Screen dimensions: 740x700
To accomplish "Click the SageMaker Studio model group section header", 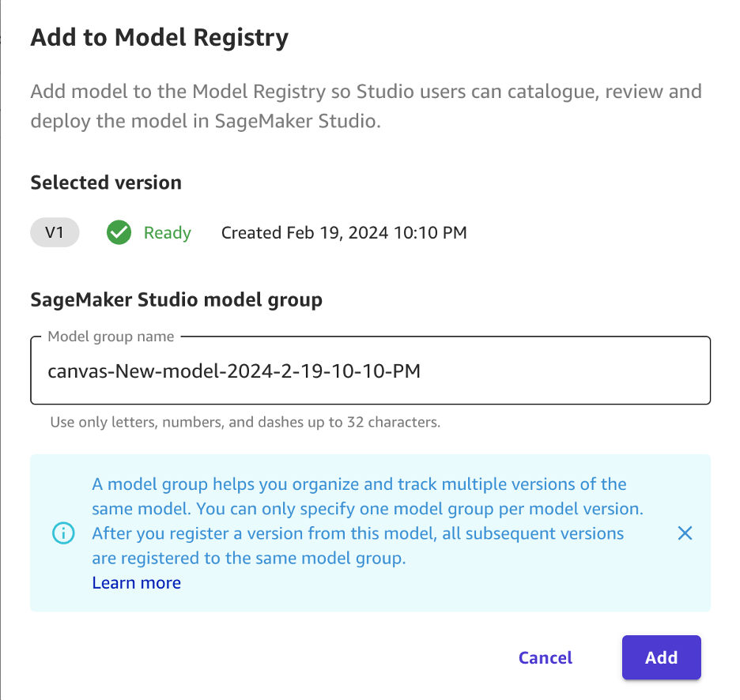I will [x=176, y=299].
